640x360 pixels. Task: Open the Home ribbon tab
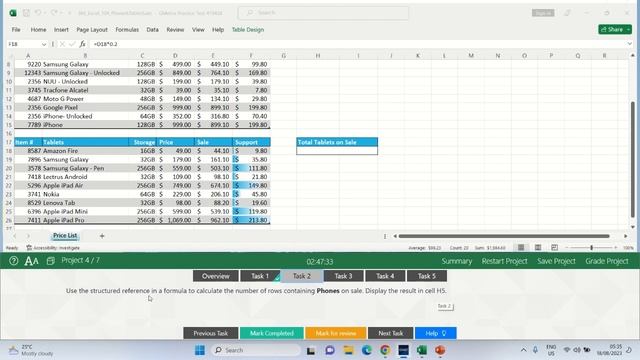pyautogui.click(x=38, y=29)
